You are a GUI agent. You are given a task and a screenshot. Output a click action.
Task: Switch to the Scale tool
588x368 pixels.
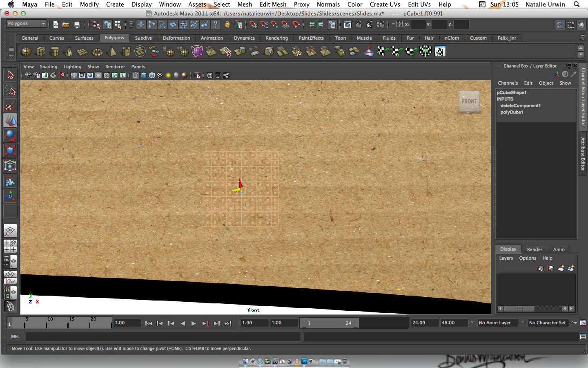pyautogui.click(x=10, y=150)
